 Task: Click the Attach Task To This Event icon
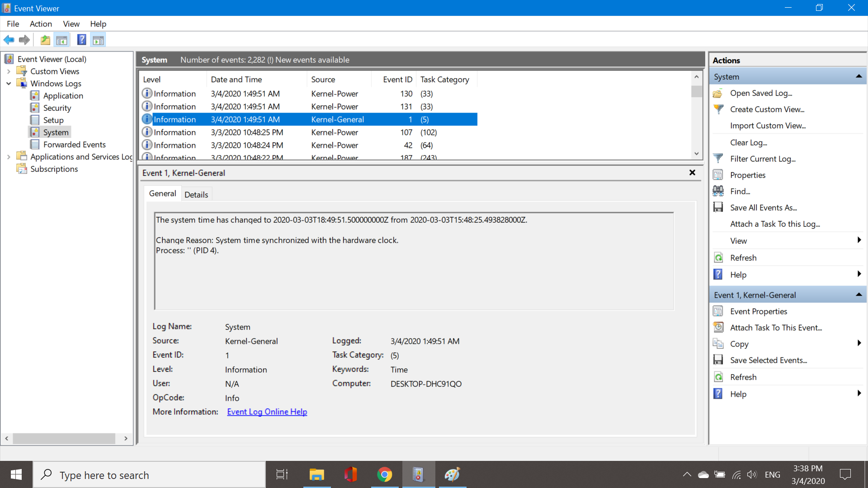point(718,328)
